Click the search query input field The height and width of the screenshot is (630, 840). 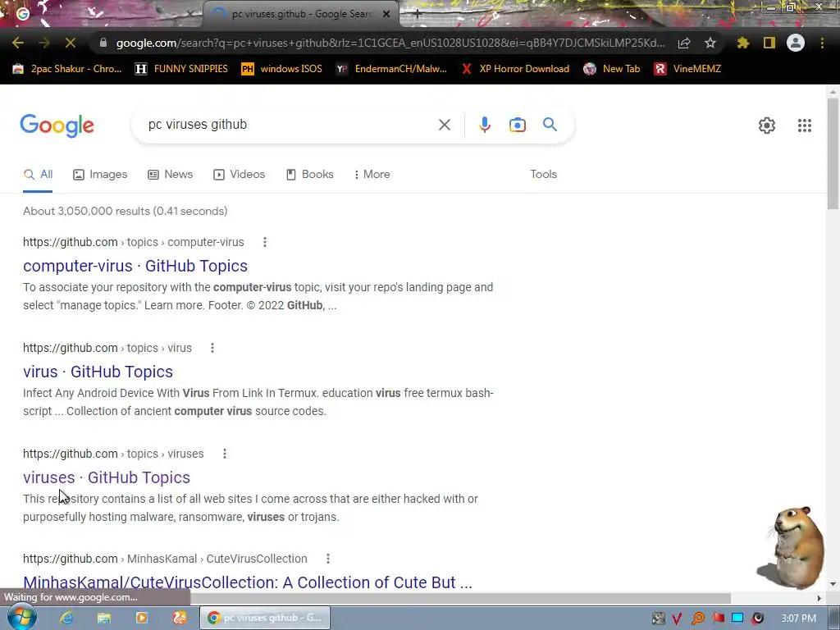[290, 125]
